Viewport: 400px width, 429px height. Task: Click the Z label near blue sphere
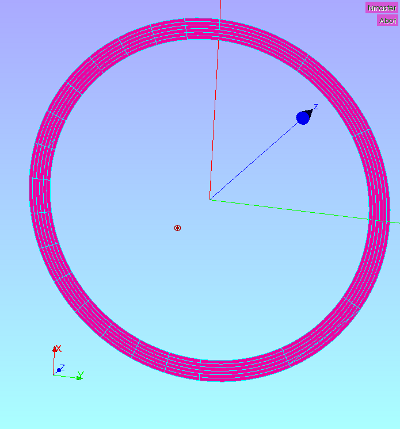pyautogui.click(x=316, y=107)
